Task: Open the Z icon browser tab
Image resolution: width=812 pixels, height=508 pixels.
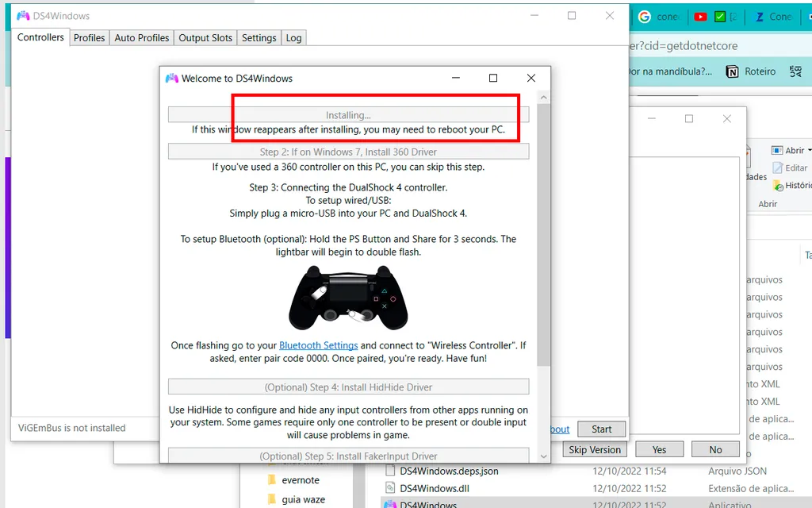Action: [772, 17]
